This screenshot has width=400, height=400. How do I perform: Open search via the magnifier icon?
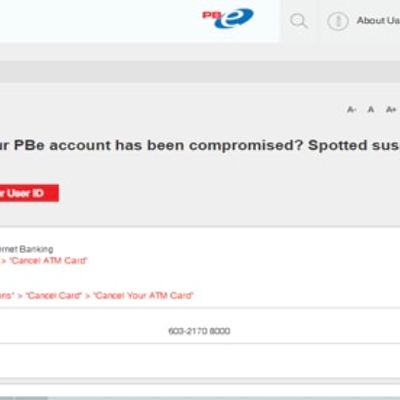tap(299, 21)
